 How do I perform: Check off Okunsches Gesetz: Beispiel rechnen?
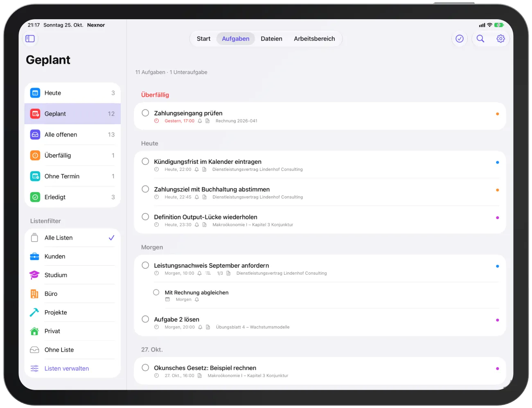tap(145, 368)
